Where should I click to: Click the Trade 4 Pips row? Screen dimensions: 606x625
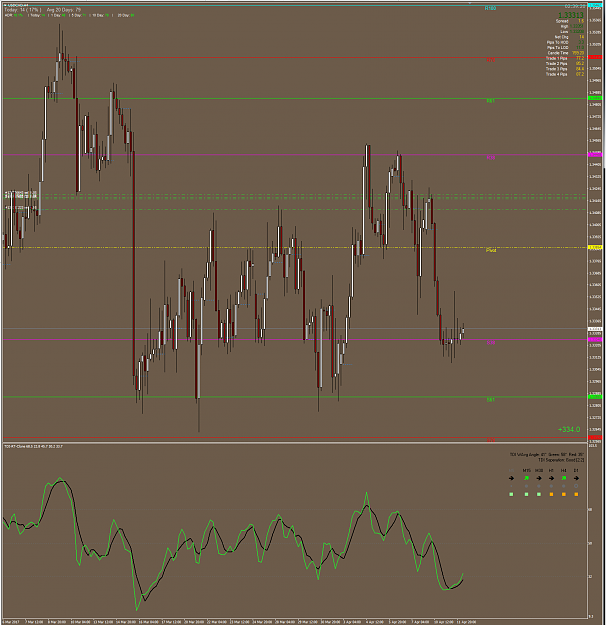pos(565,74)
